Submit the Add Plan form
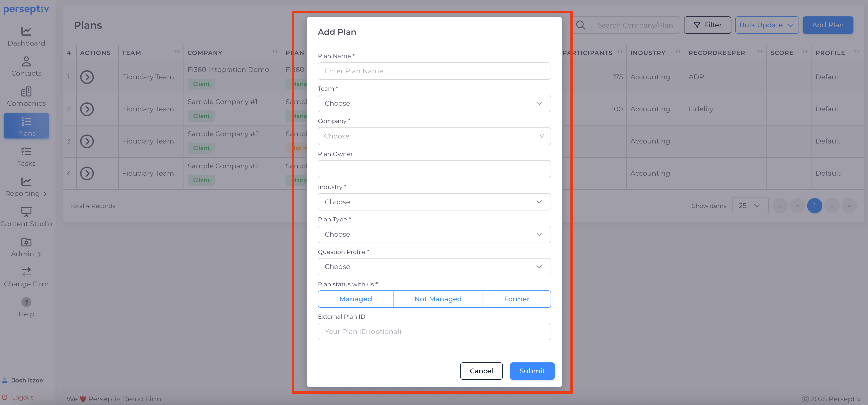 click(532, 371)
